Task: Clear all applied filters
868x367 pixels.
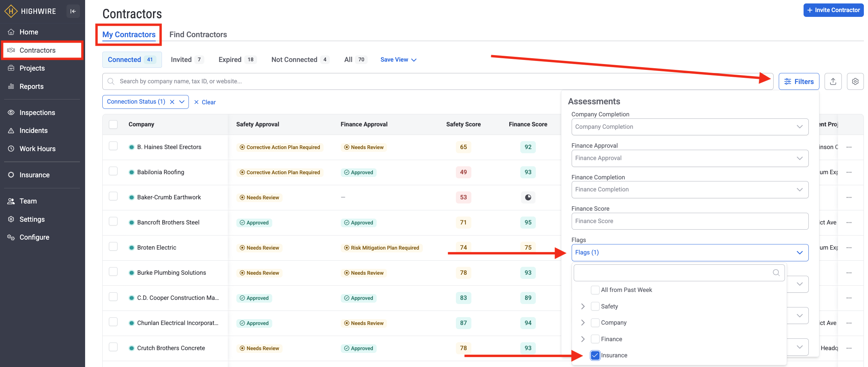Action: pos(205,102)
